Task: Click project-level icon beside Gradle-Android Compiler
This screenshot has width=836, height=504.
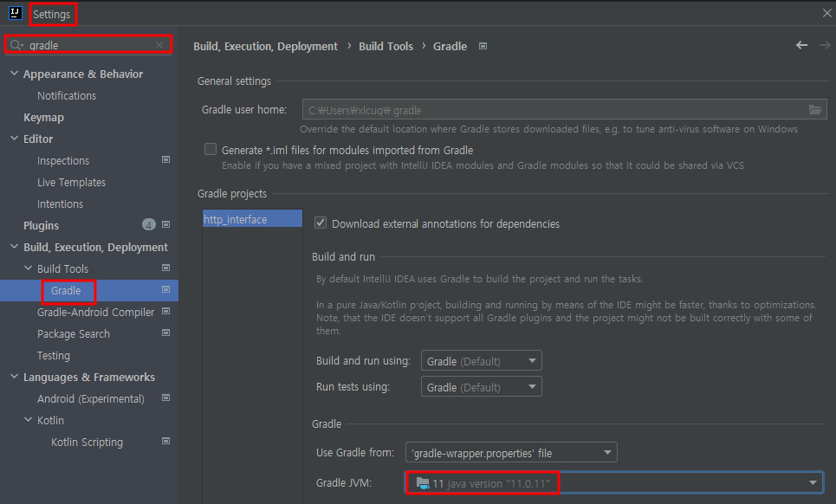Action: [165, 311]
